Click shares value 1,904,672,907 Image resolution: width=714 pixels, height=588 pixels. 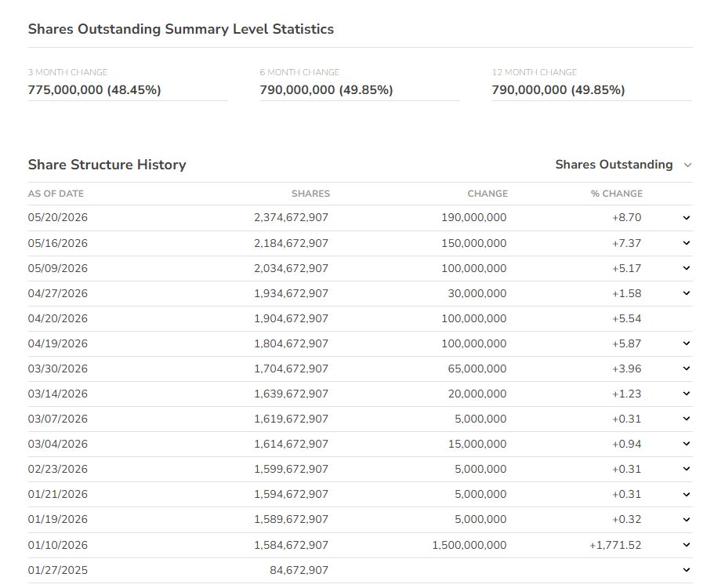click(x=291, y=318)
